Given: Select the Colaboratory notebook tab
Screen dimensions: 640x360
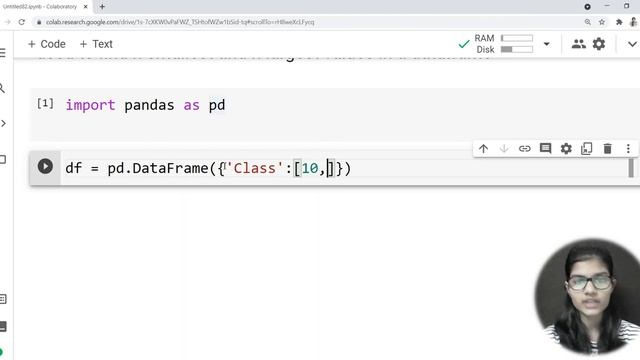Looking at the screenshot, I should pos(40,7).
